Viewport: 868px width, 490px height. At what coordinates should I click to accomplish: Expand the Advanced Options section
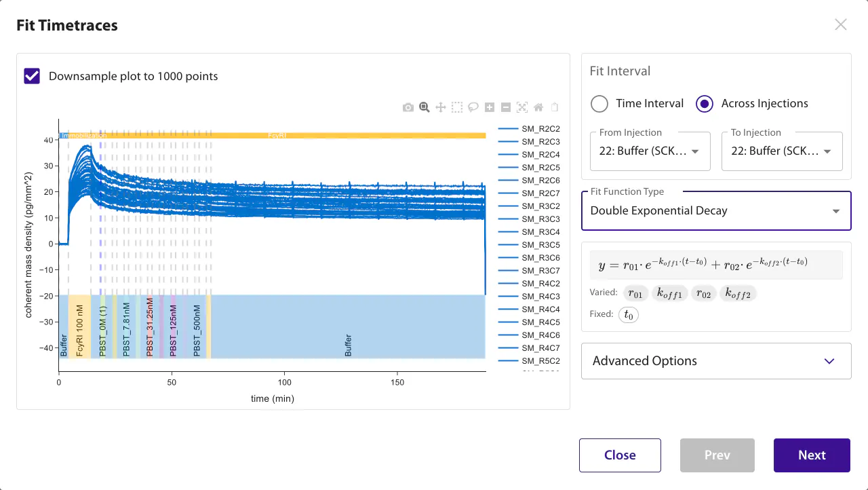click(x=716, y=361)
